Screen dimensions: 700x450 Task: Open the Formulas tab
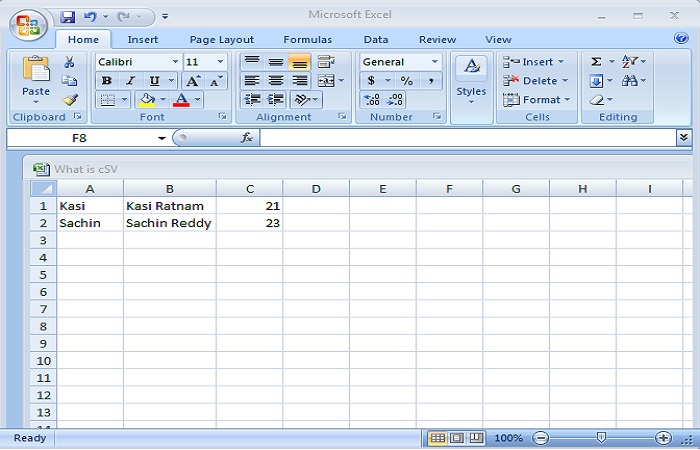pos(308,40)
